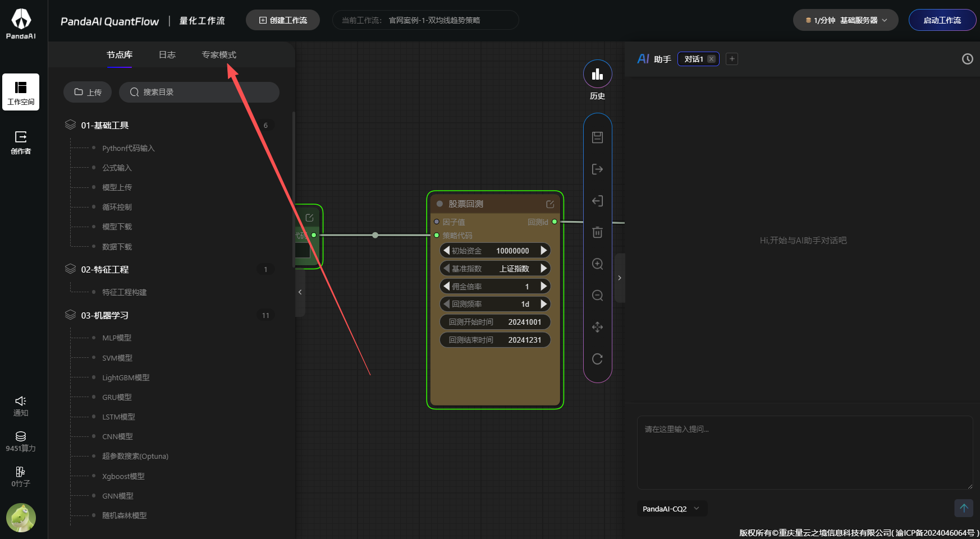Increase 佣金倍率 with right arrow

[543, 287]
